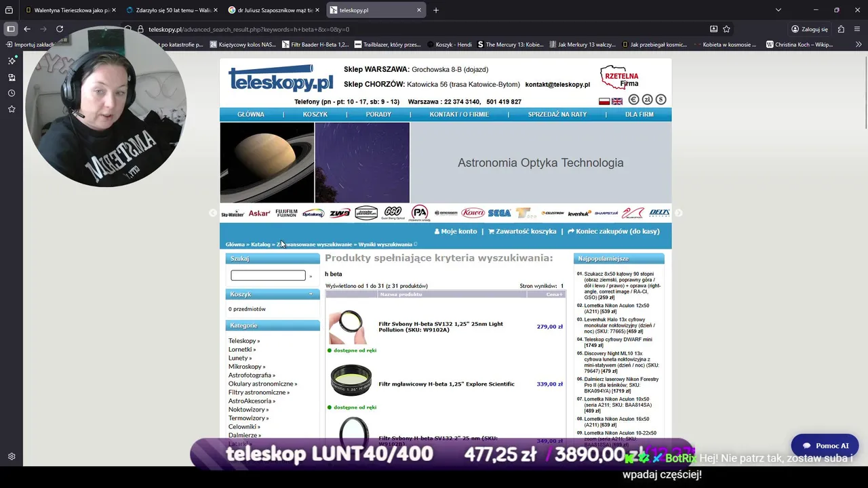Sort results by Nazwa produktu column
This screenshot has width=868, height=488.
coord(401,294)
